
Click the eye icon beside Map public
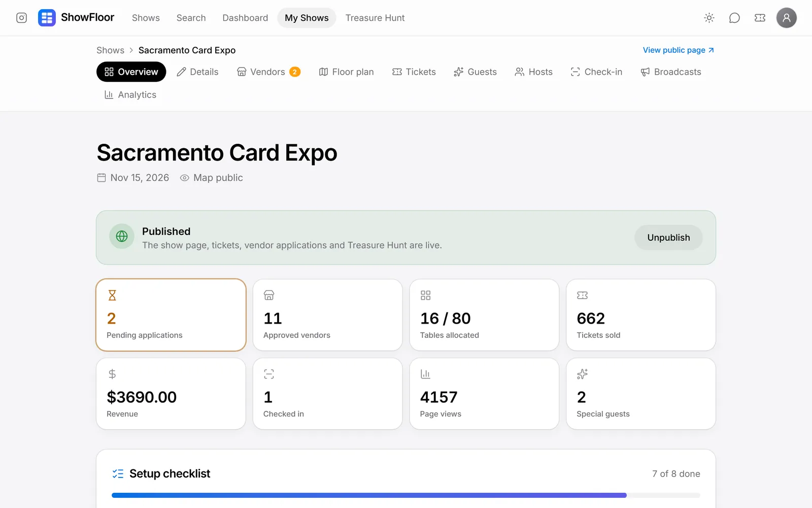(x=185, y=178)
